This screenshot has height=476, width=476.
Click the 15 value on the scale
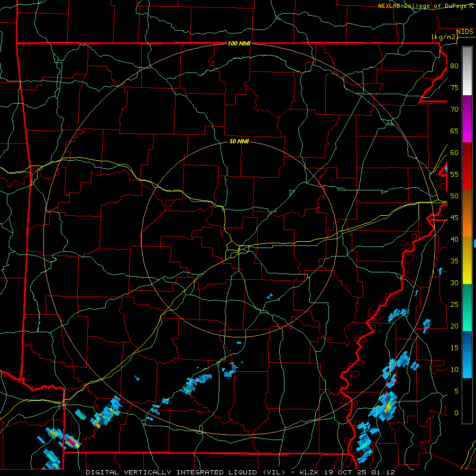tap(454, 348)
